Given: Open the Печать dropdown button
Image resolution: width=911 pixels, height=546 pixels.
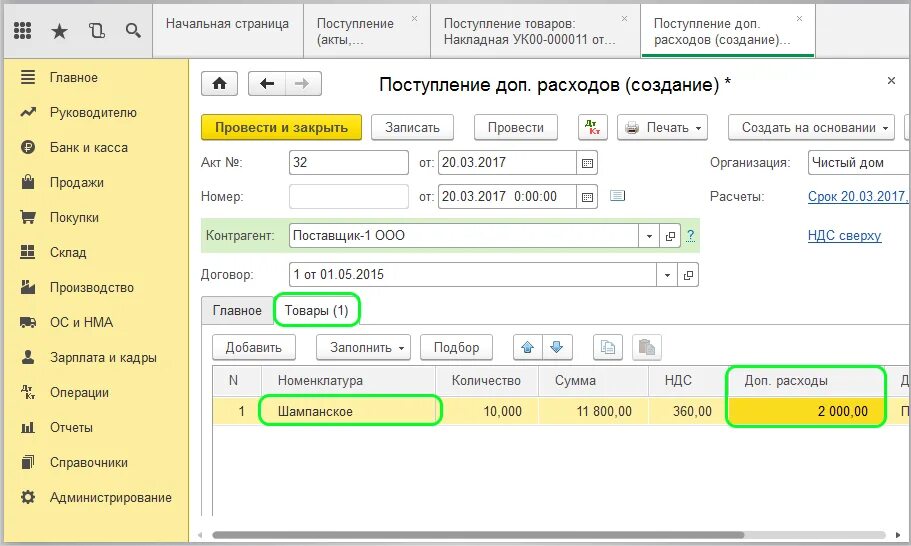Looking at the screenshot, I should [x=662, y=127].
